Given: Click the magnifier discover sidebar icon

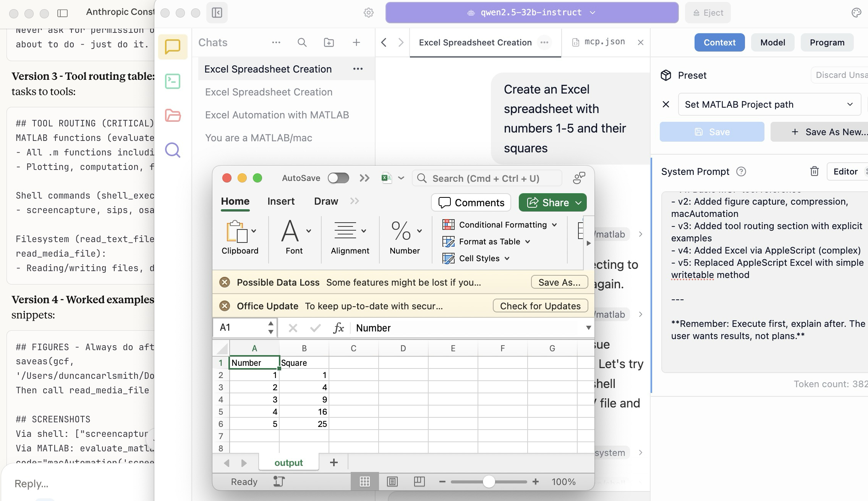Looking at the screenshot, I should coord(173,150).
